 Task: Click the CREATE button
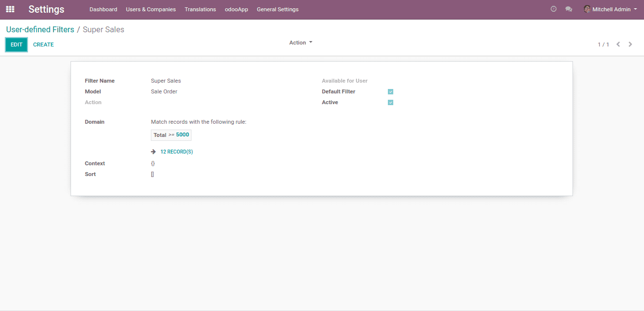(x=44, y=44)
